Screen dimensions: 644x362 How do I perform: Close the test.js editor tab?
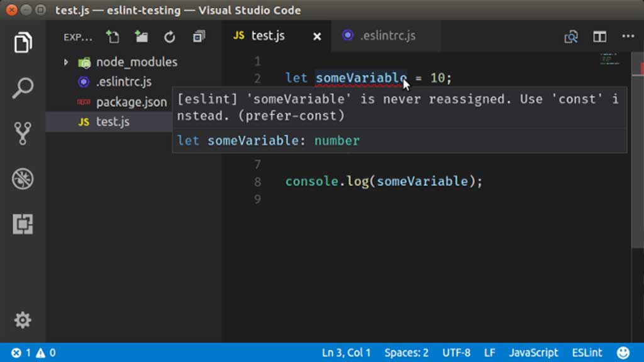(x=317, y=37)
